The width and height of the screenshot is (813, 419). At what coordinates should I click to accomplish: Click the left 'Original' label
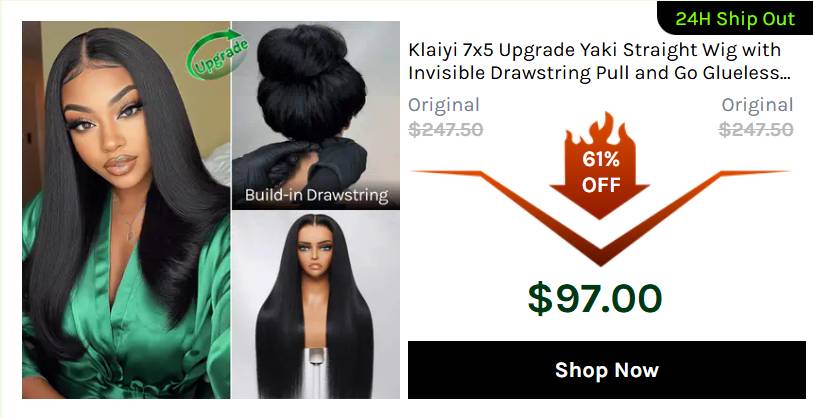point(444,105)
